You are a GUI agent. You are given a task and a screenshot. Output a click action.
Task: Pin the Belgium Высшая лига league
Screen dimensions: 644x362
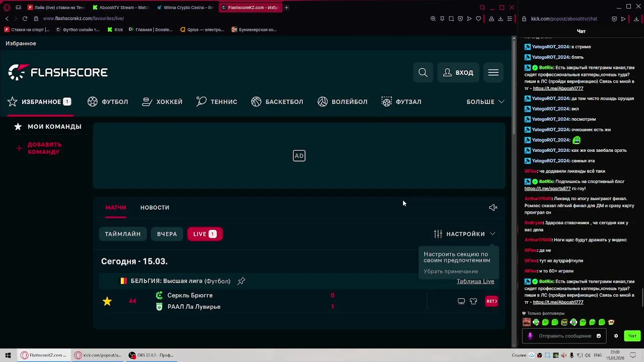242,281
